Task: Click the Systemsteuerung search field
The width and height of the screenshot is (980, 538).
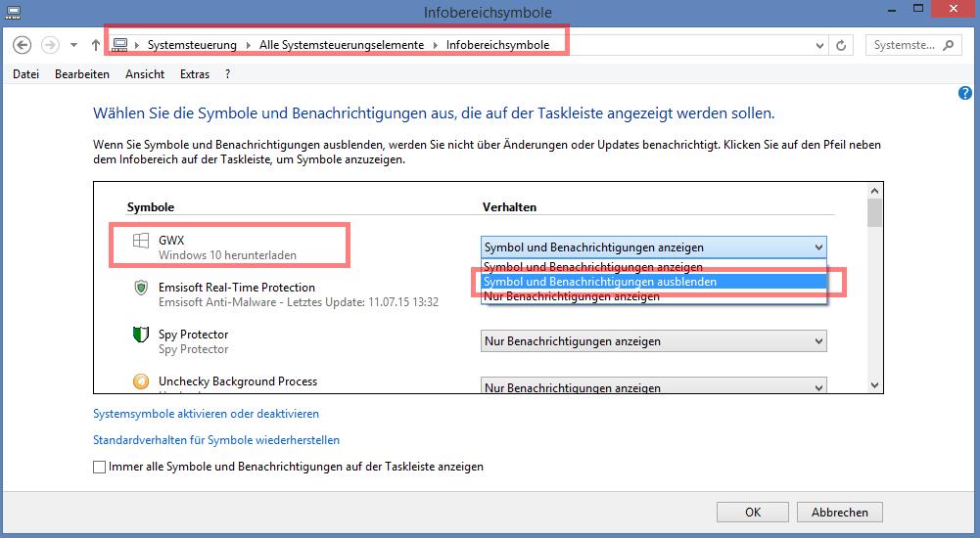Action: tap(905, 45)
